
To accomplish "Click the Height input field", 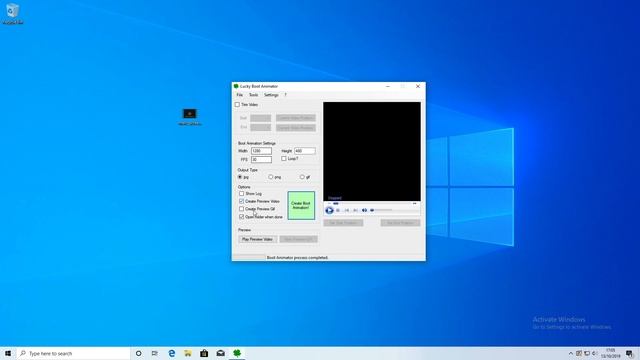I will [304, 151].
